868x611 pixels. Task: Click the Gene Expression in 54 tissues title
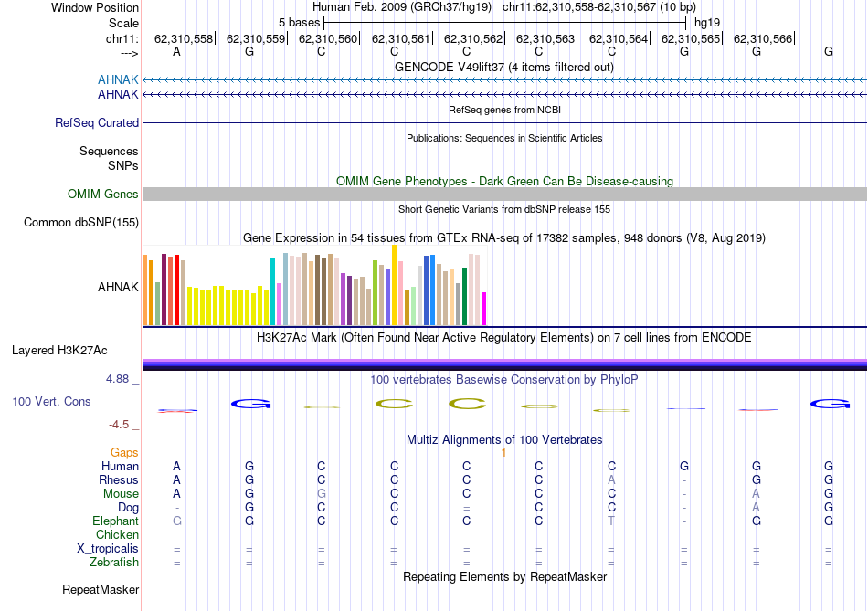coord(504,238)
